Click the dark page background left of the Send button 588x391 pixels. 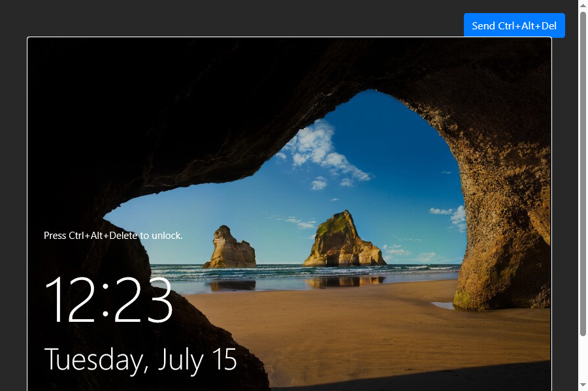[x=261, y=20]
